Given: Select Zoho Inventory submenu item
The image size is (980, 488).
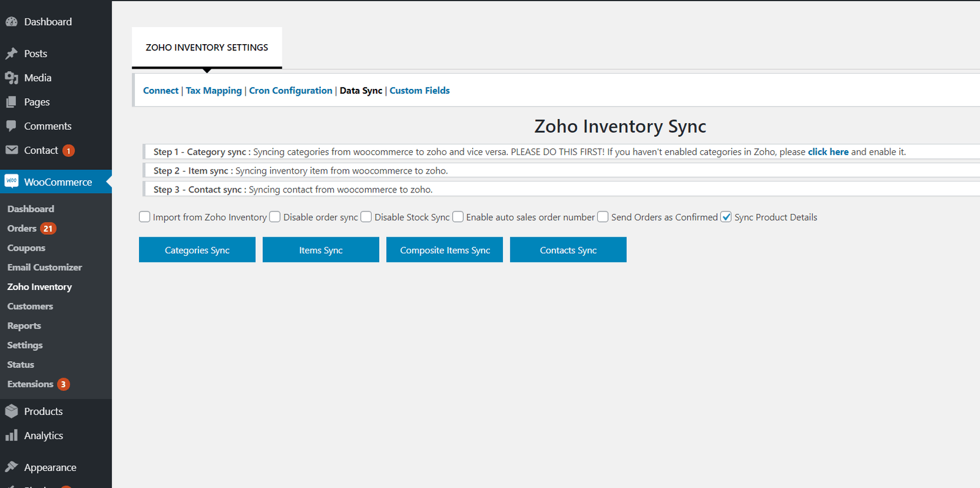Looking at the screenshot, I should tap(40, 287).
